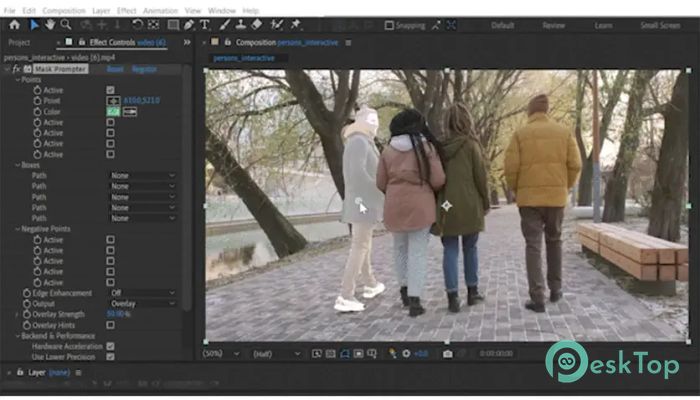Select the Selection arrow tool
The image size is (700, 400).
(34, 25)
